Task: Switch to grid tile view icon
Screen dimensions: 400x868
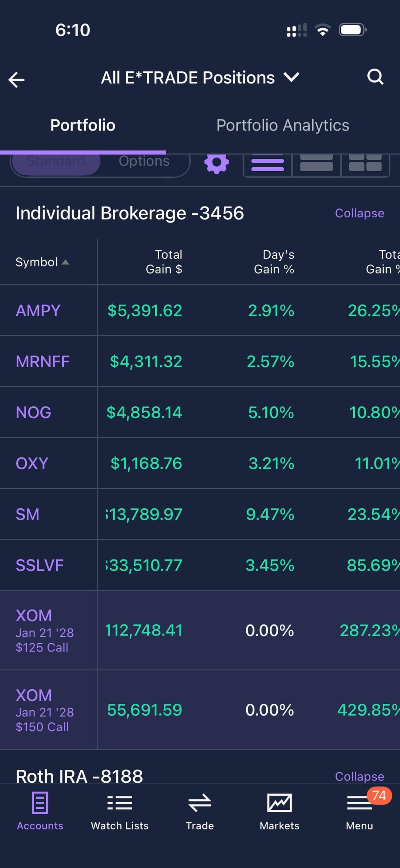Action: 365,164
